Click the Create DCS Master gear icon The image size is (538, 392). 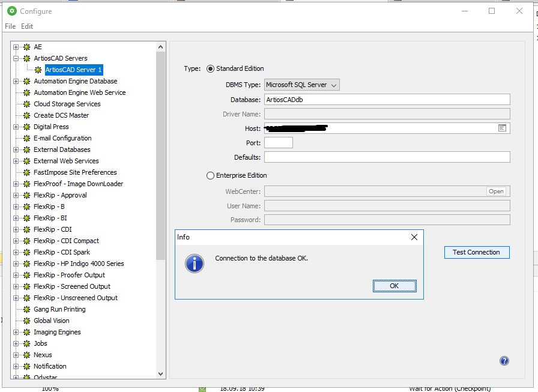coord(27,115)
